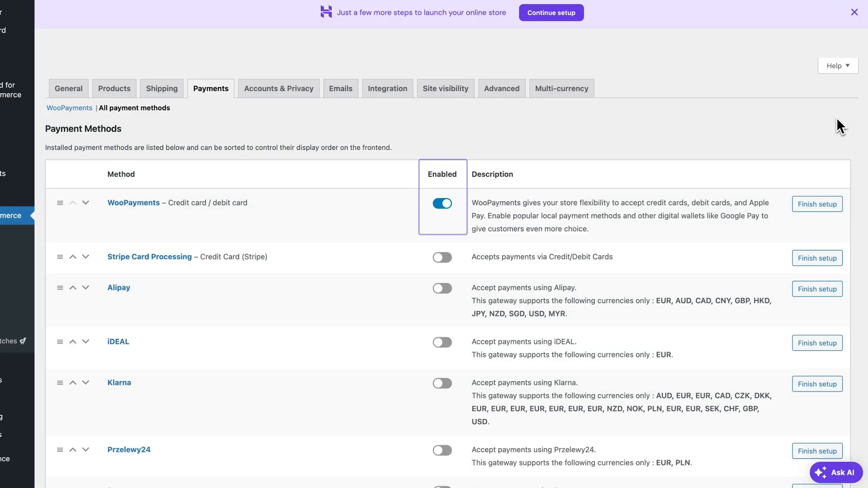Click Finish setup for Stripe Card Processing
868x488 pixels.
click(817, 258)
